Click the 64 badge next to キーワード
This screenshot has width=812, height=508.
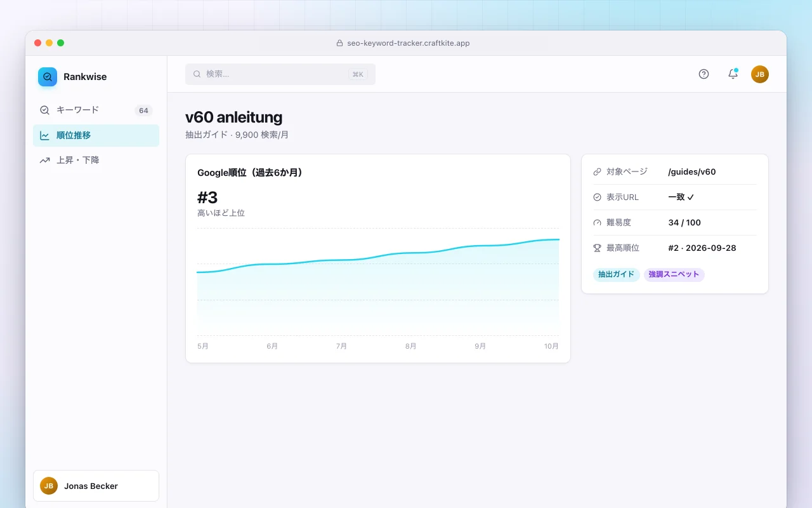(143, 110)
